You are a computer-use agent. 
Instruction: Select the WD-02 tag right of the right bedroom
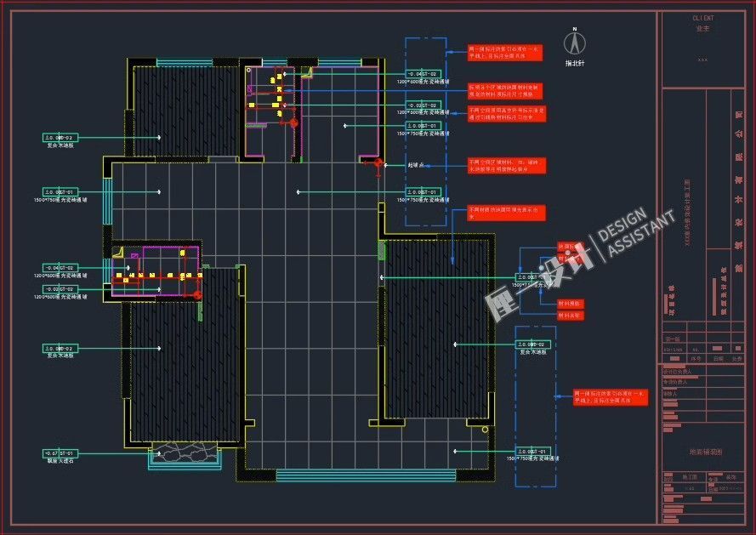tap(533, 344)
